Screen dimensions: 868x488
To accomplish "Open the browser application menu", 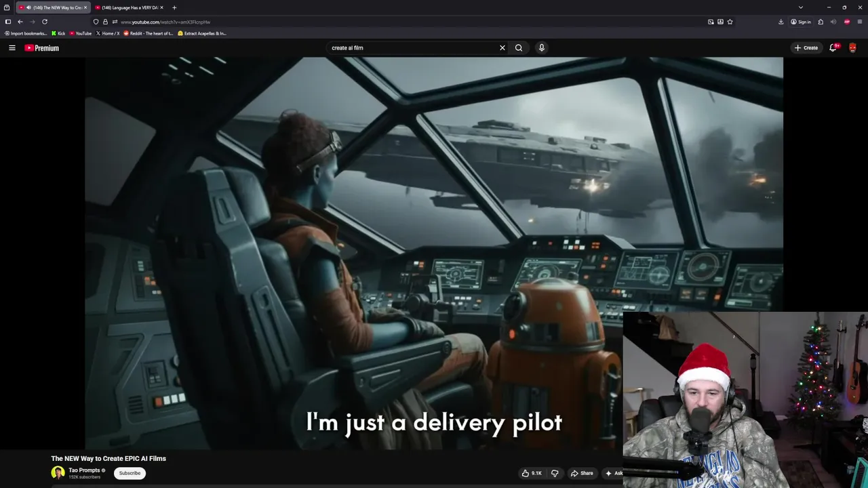I will click(860, 22).
